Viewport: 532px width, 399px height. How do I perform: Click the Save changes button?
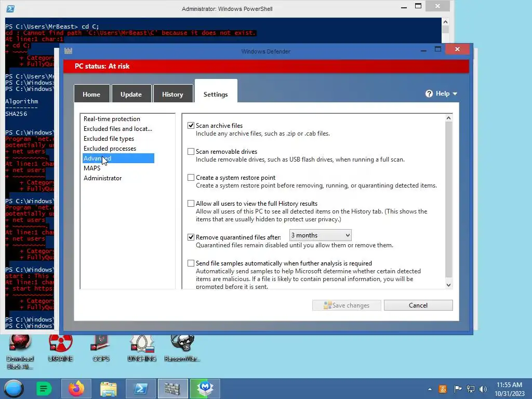[x=347, y=305]
